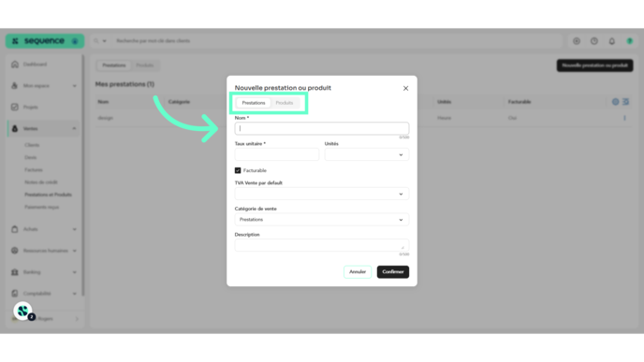Click the notifications bell icon
This screenshot has height=362, width=644.
click(x=611, y=41)
